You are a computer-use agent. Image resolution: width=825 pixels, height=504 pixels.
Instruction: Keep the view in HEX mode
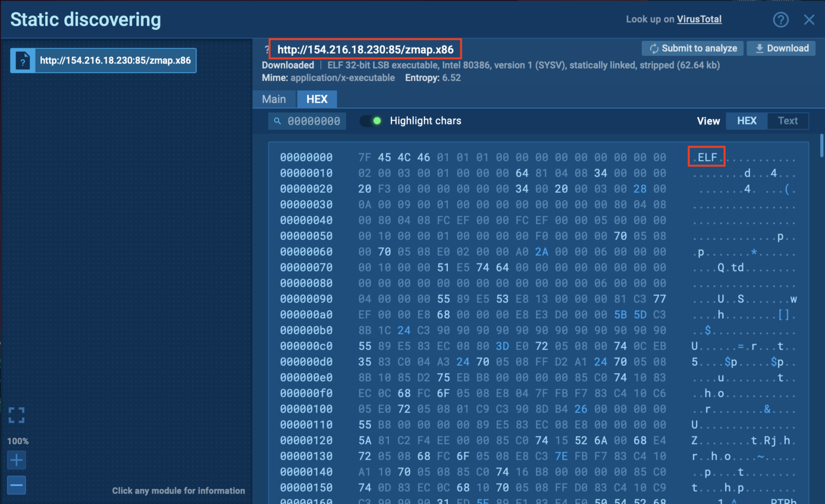click(747, 120)
